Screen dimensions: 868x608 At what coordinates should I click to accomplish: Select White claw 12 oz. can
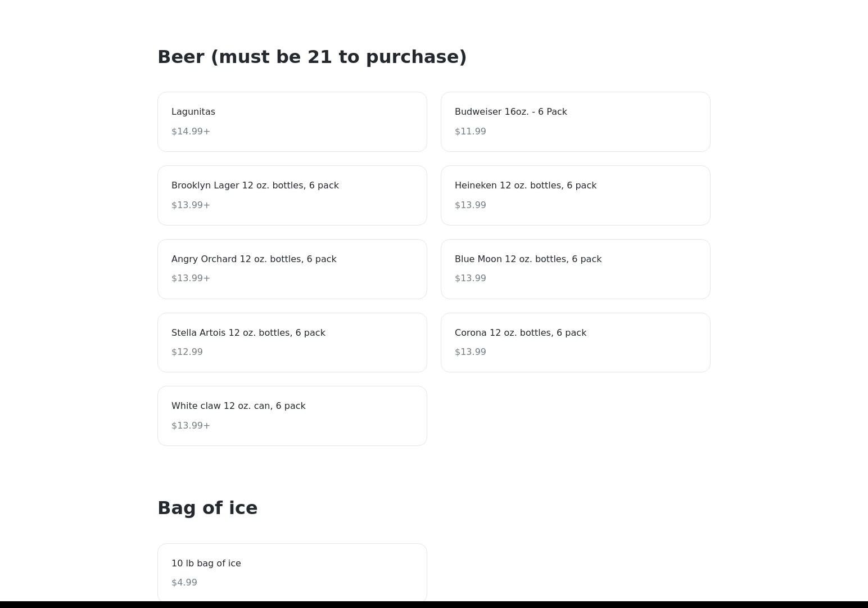(238, 406)
